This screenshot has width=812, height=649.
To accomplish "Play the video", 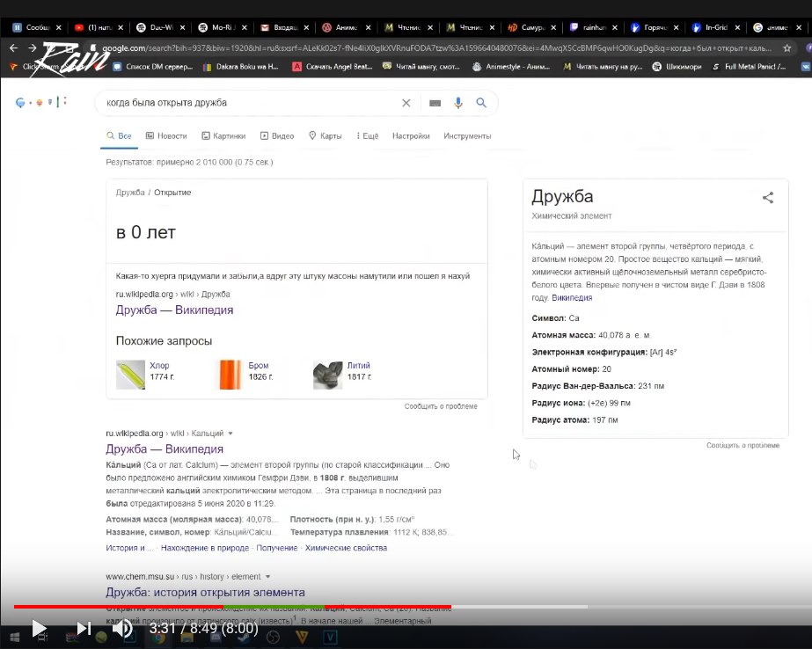I will (40, 628).
